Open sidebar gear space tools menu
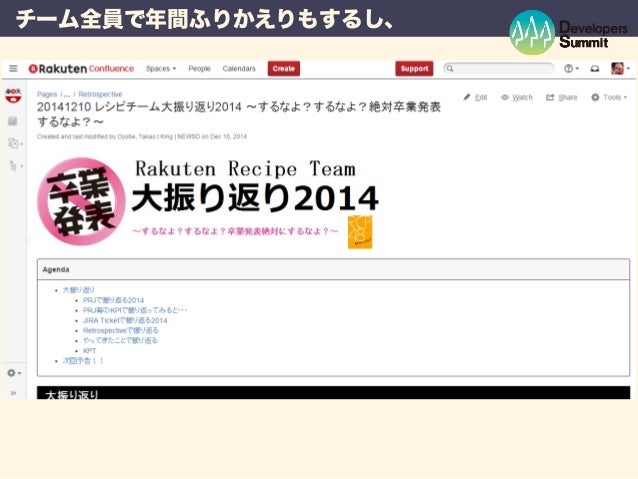 pyautogui.click(x=14, y=372)
